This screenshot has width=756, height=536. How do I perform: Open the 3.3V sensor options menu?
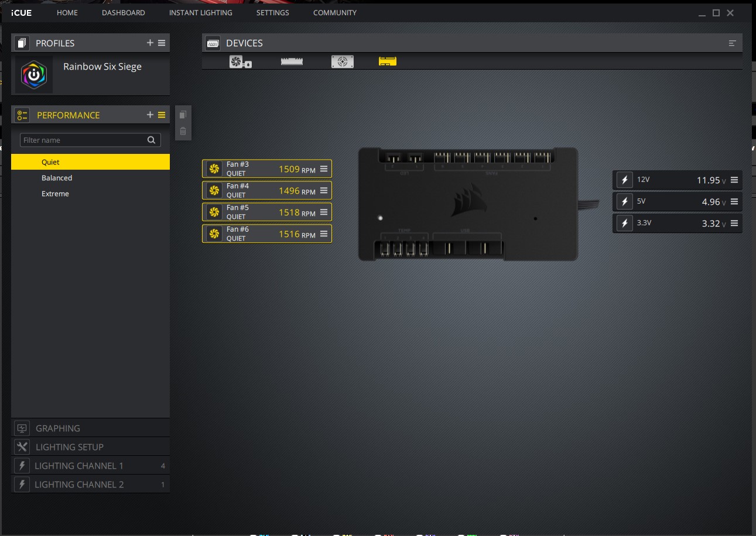click(734, 223)
